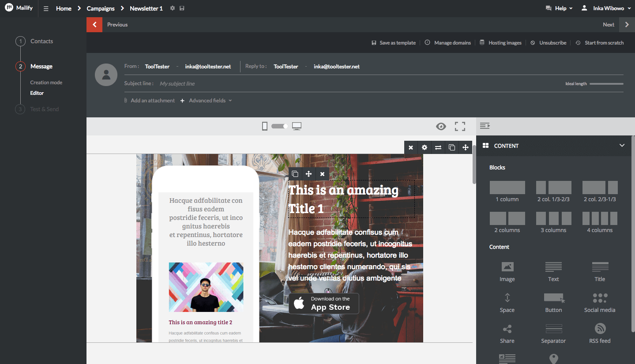This screenshot has width=635, height=364.
Task: Click the fullscreen editor icon
Action: point(460,127)
